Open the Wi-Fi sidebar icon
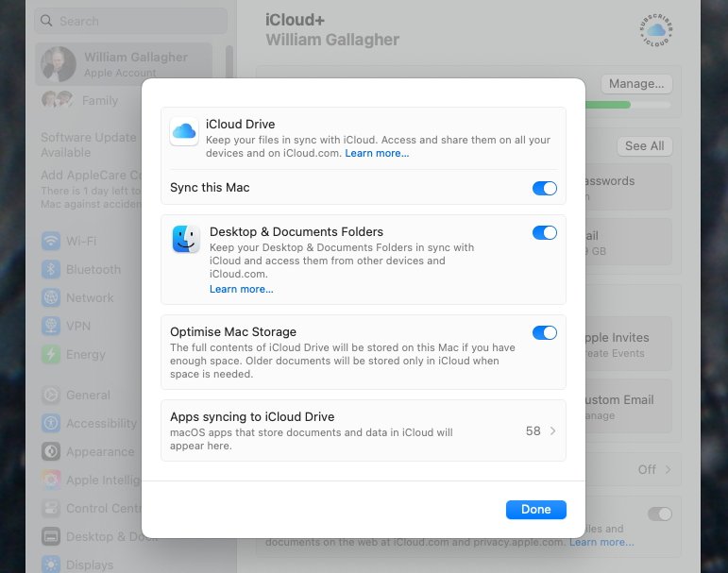The width and height of the screenshot is (728, 573). pos(51,241)
